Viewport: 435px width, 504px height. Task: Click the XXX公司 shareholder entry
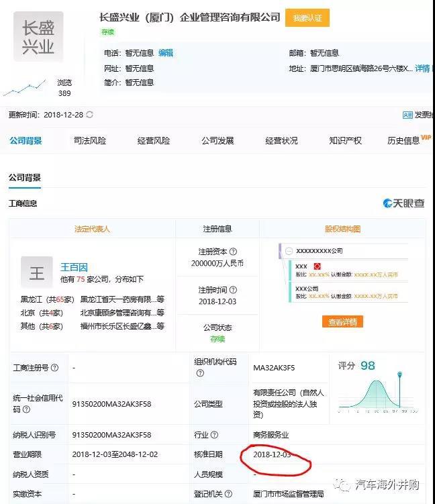[x=307, y=289]
